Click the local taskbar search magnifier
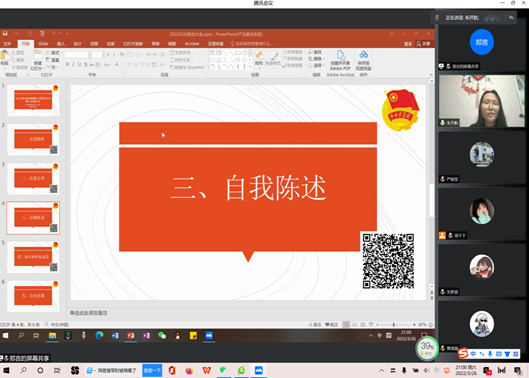 tap(23, 370)
